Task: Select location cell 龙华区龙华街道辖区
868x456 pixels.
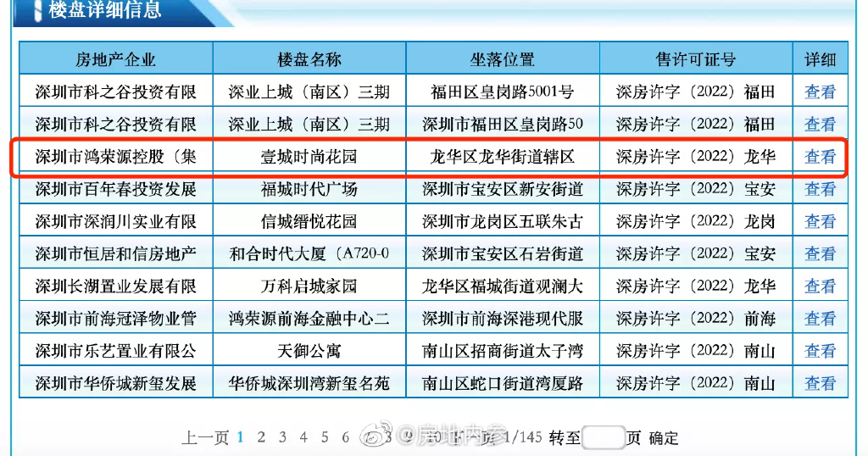Action: (502, 157)
